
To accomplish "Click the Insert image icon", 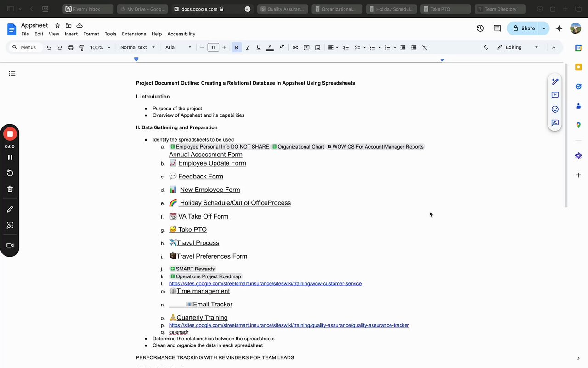I will (x=317, y=47).
